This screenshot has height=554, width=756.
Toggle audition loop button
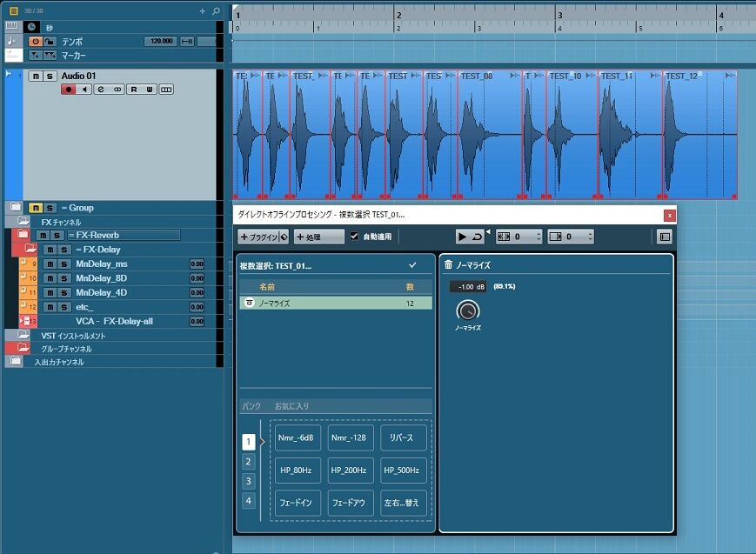point(477,237)
